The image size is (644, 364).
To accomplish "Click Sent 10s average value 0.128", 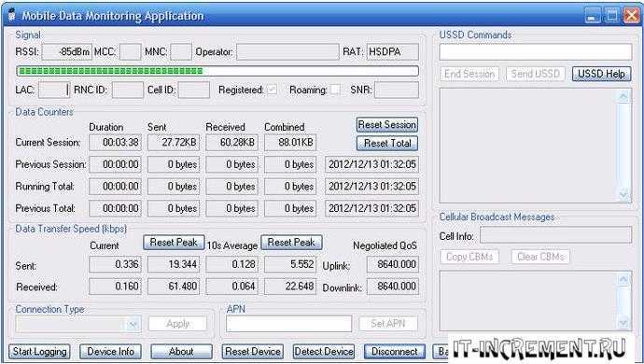I will coord(232,264).
